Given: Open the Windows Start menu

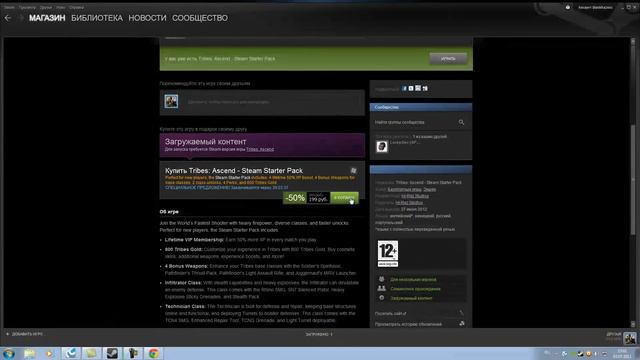Looking at the screenshot, I should [9, 353].
